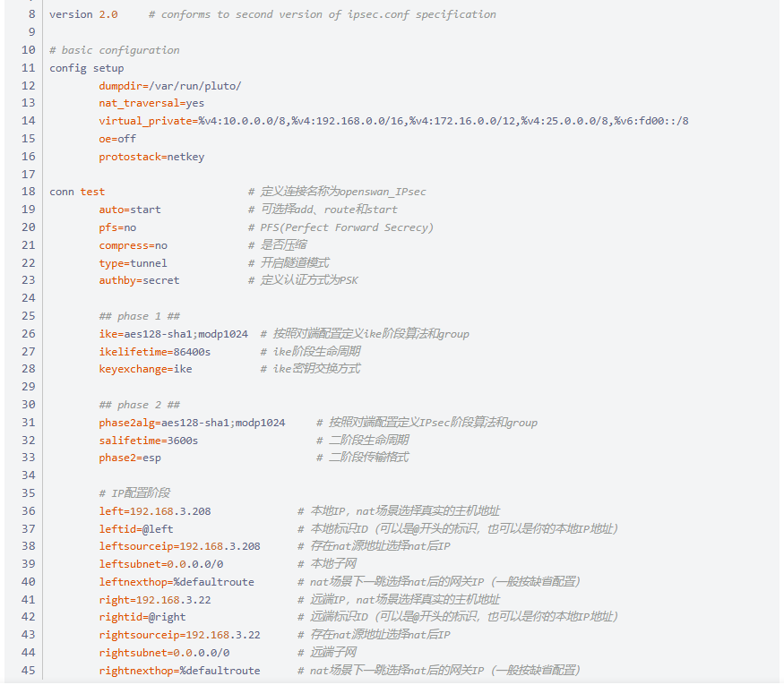
Task: Click the comment '# 本地子网'
Action: 327,564
